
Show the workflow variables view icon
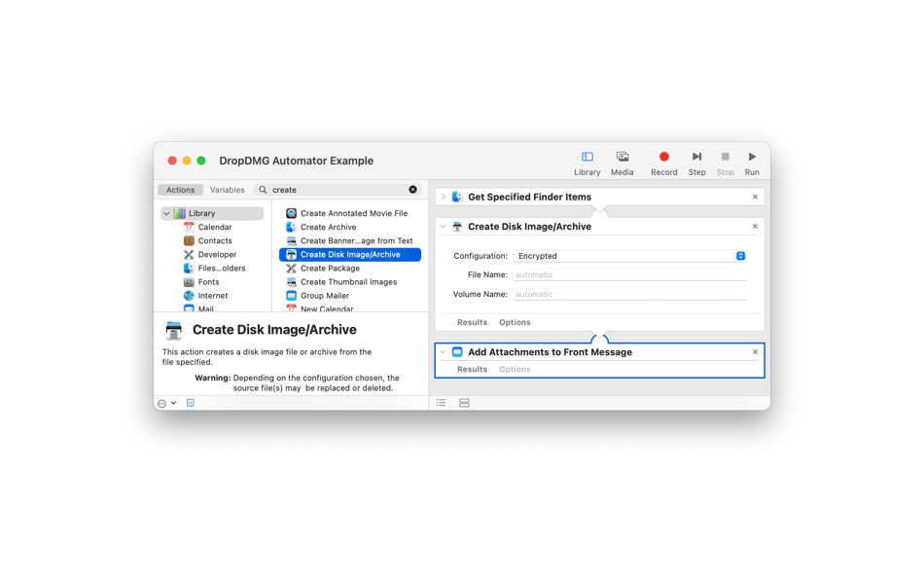[464, 403]
